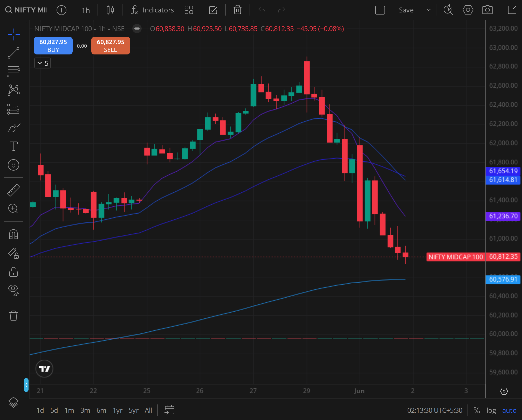The image size is (522, 420).
Task: Click the SELL 60,827.95 button
Action: pyautogui.click(x=111, y=46)
